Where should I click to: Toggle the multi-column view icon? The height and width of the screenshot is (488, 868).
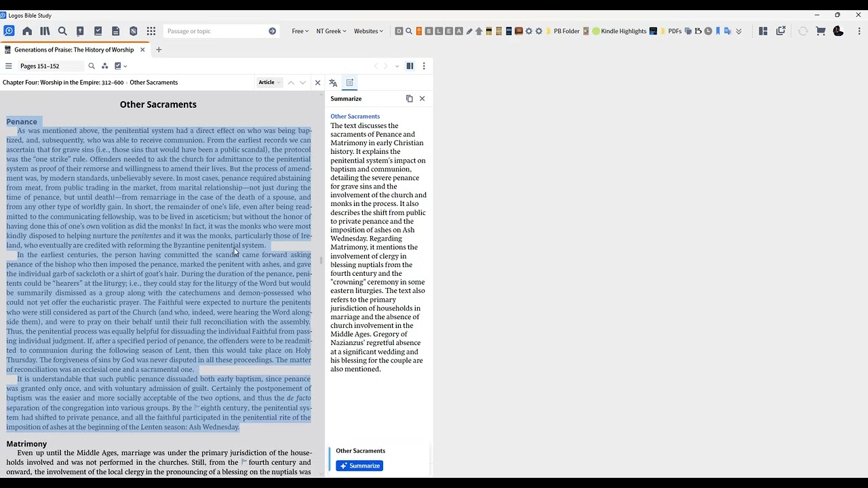[x=410, y=66]
